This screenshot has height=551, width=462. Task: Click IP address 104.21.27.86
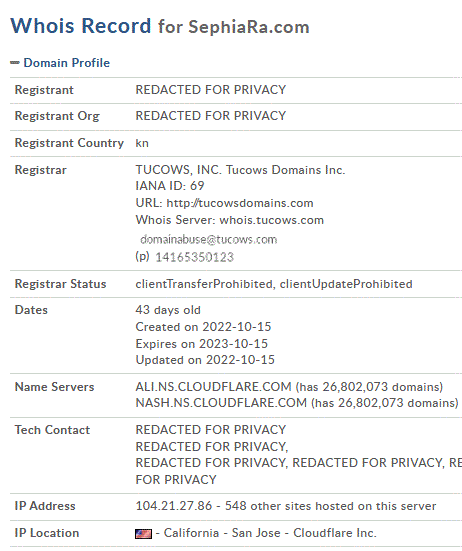[174, 506]
